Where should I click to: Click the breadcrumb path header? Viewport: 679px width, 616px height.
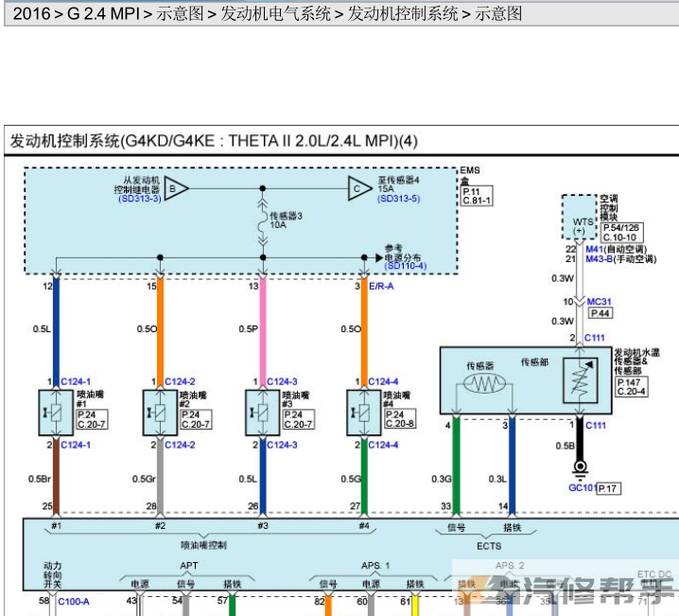click(x=268, y=14)
